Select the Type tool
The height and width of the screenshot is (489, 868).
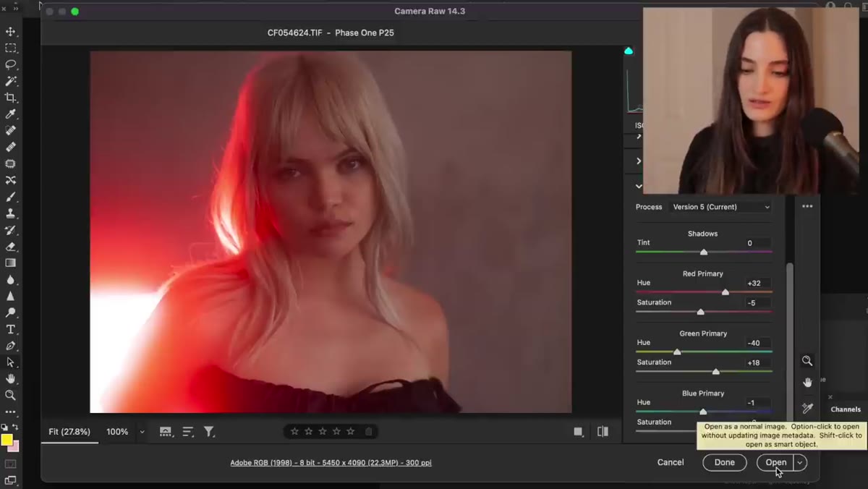pyautogui.click(x=11, y=329)
